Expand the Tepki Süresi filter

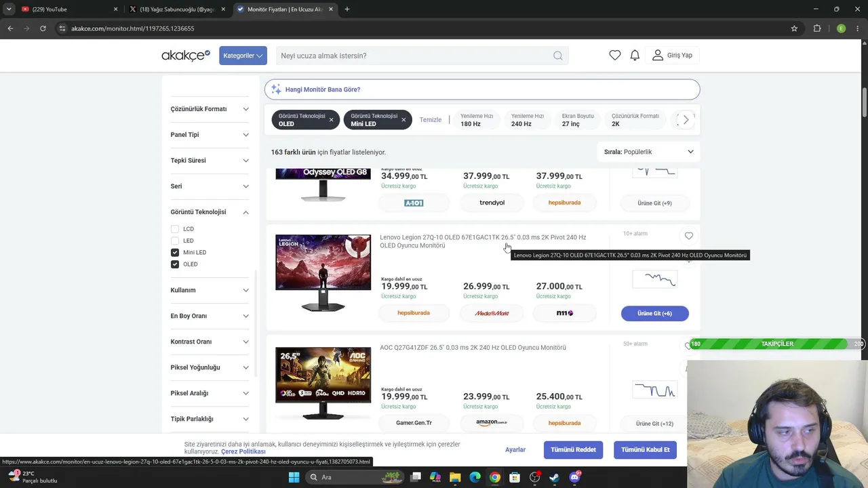point(210,161)
